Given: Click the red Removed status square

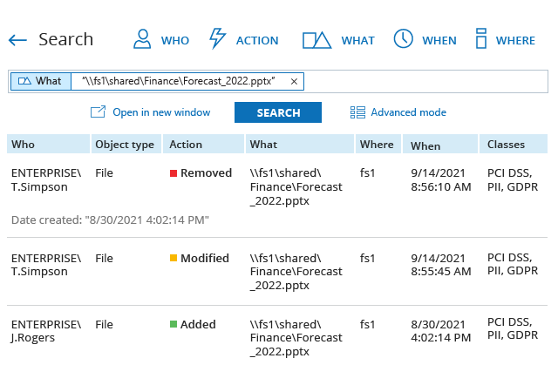Looking at the screenshot, I should point(174,173).
